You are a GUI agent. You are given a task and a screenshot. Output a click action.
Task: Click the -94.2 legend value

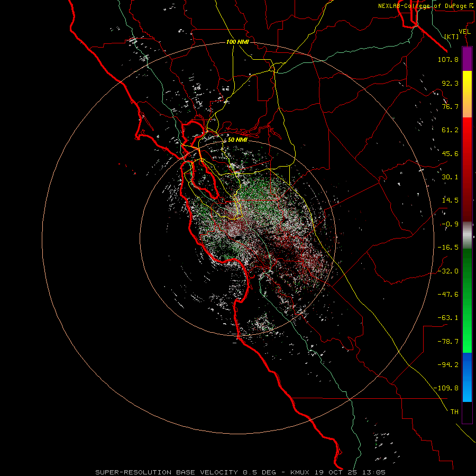448,364
